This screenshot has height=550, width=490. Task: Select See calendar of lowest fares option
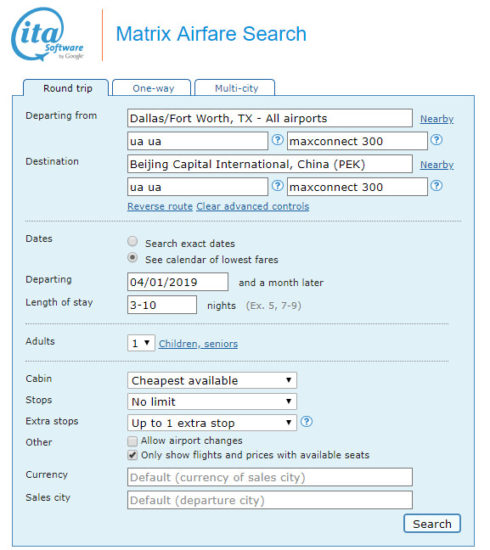[132, 258]
